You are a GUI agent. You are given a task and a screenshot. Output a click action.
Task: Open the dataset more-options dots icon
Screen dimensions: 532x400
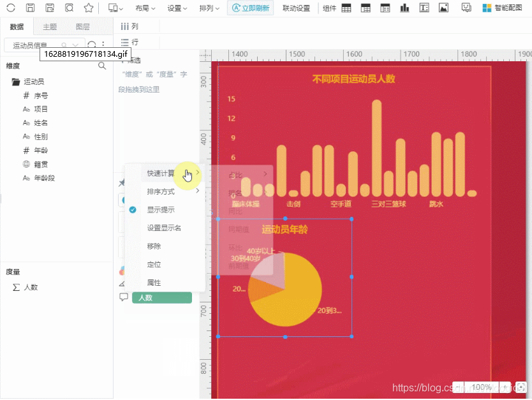pyautogui.click(x=103, y=44)
